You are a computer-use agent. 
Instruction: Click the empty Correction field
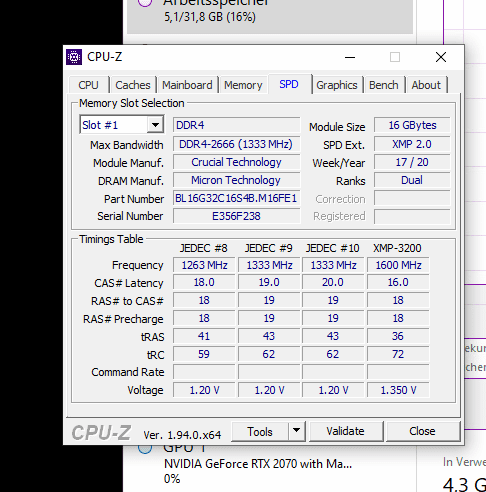click(412, 198)
